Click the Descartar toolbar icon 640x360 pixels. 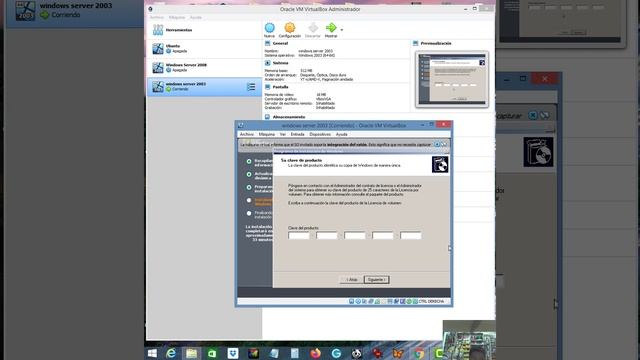[313, 28]
